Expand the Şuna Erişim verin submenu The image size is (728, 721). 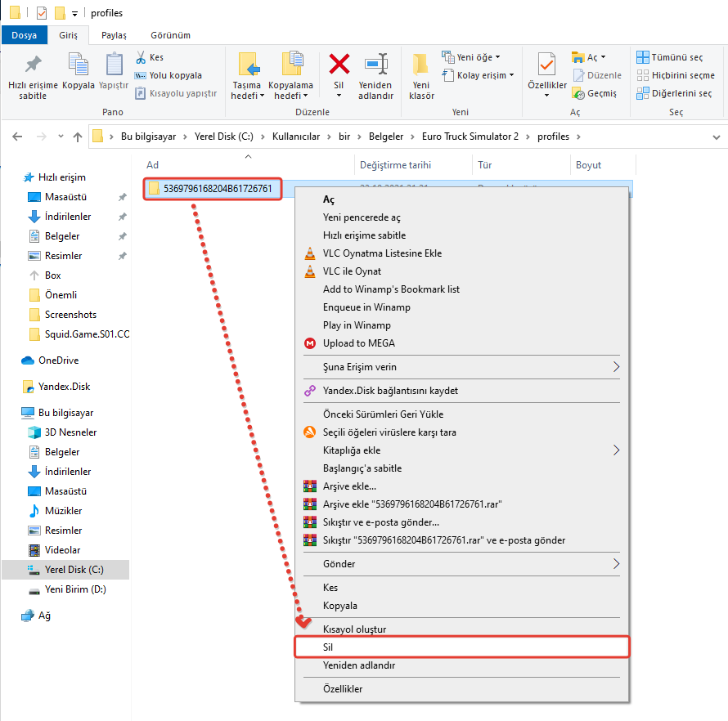pyautogui.click(x=462, y=367)
